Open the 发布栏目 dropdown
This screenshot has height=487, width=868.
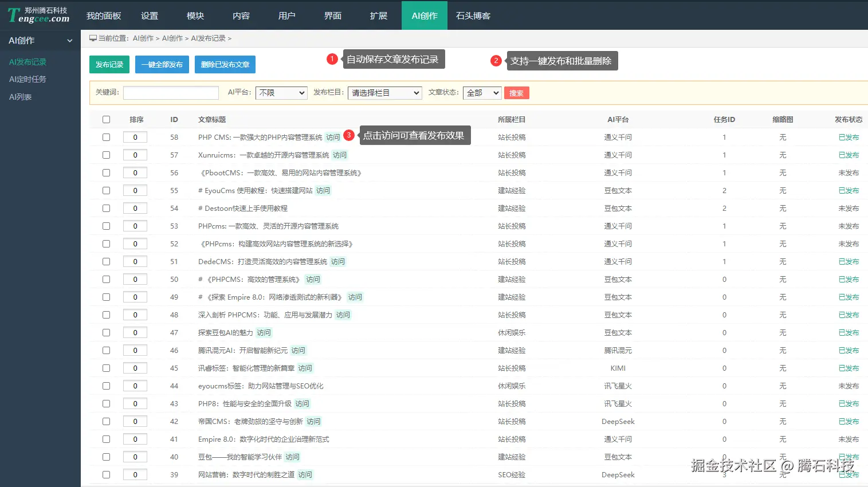385,93
